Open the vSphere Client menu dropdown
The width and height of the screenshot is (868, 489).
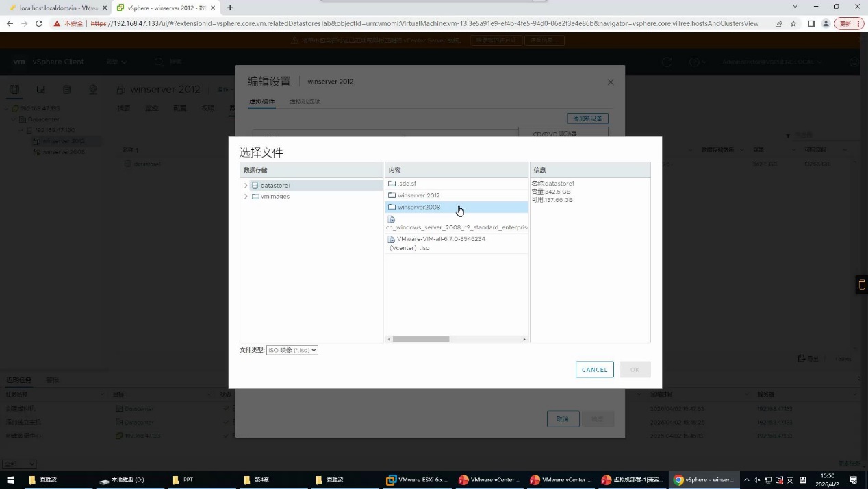pyautogui.click(x=116, y=62)
